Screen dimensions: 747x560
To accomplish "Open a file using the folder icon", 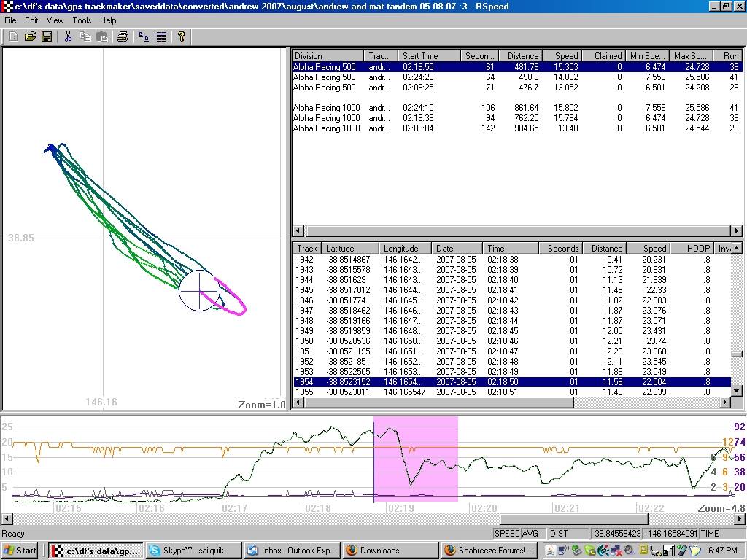I will [x=30, y=36].
